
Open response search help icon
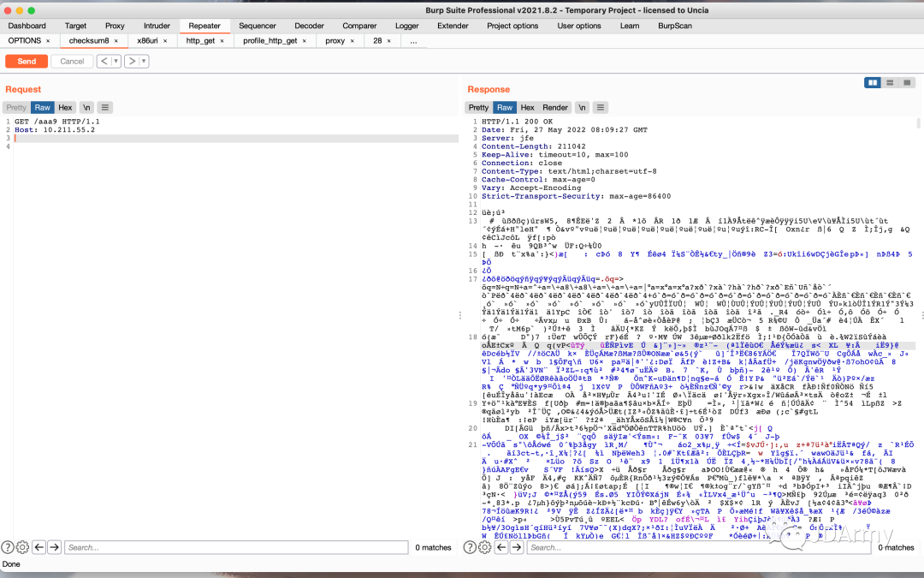click(470, 547)
